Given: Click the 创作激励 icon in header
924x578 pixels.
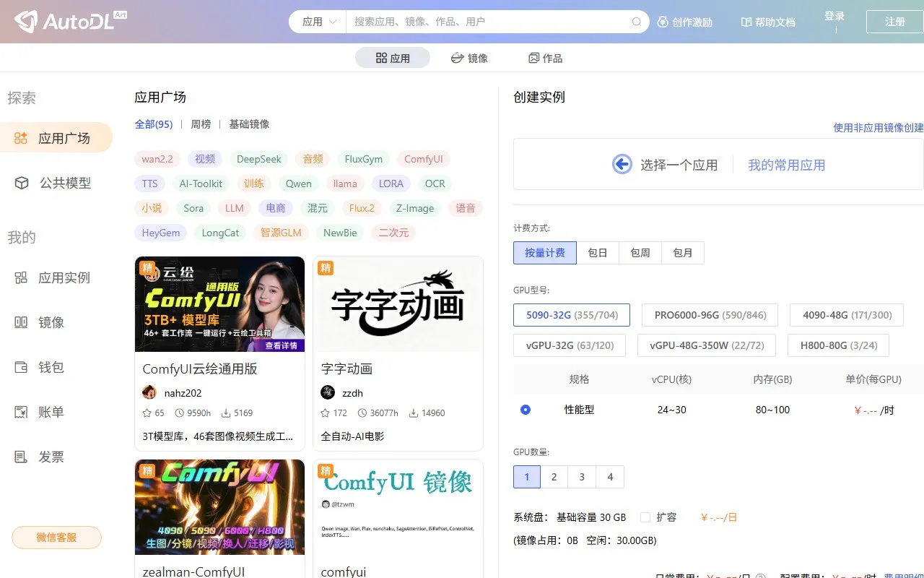Looking at the screenshot, I should point(663,22).
